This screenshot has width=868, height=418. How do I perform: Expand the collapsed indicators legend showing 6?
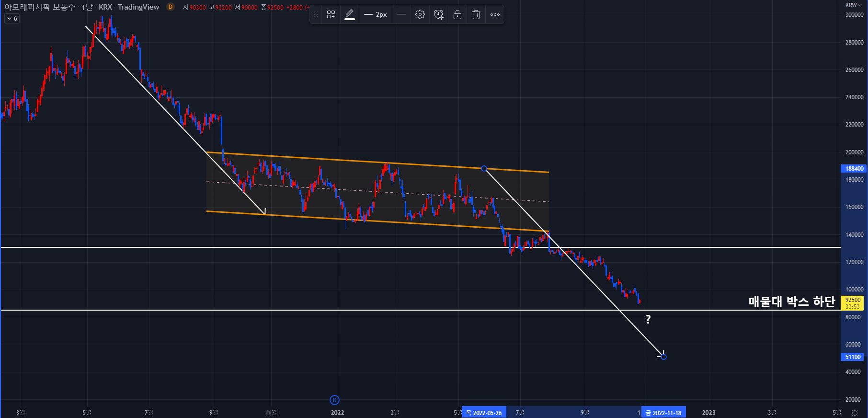[12, 19]
